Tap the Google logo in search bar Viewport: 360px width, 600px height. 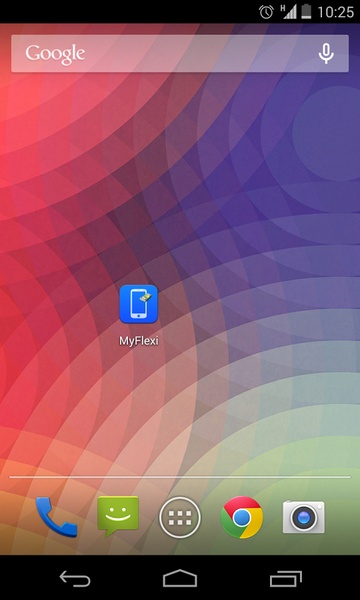(x=55, y=55)
